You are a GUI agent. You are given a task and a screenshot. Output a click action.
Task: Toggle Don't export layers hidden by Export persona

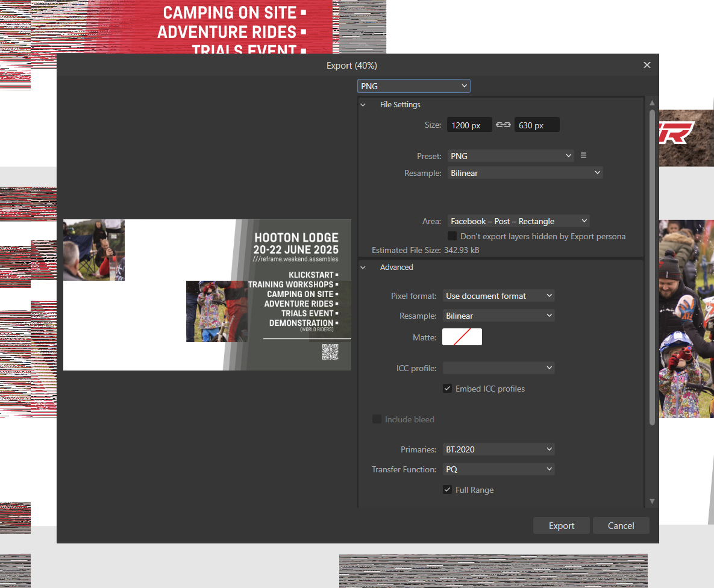click(x=452, y=236)
